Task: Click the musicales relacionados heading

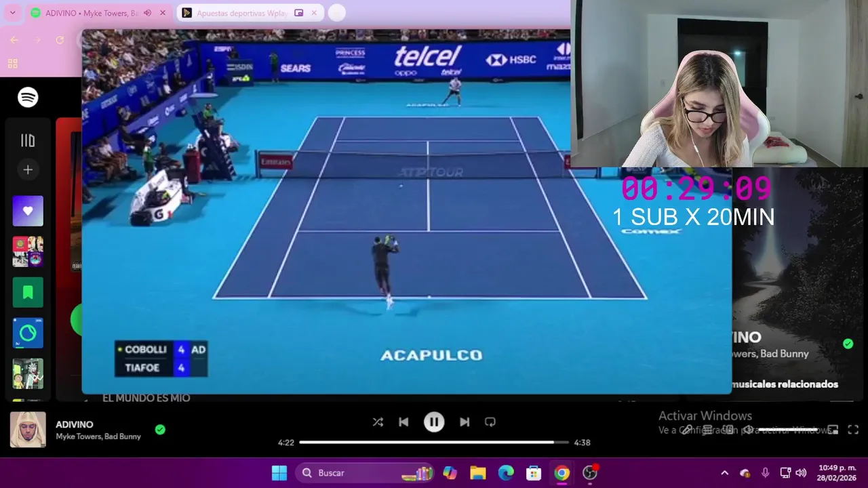Action: coord(785,384)
